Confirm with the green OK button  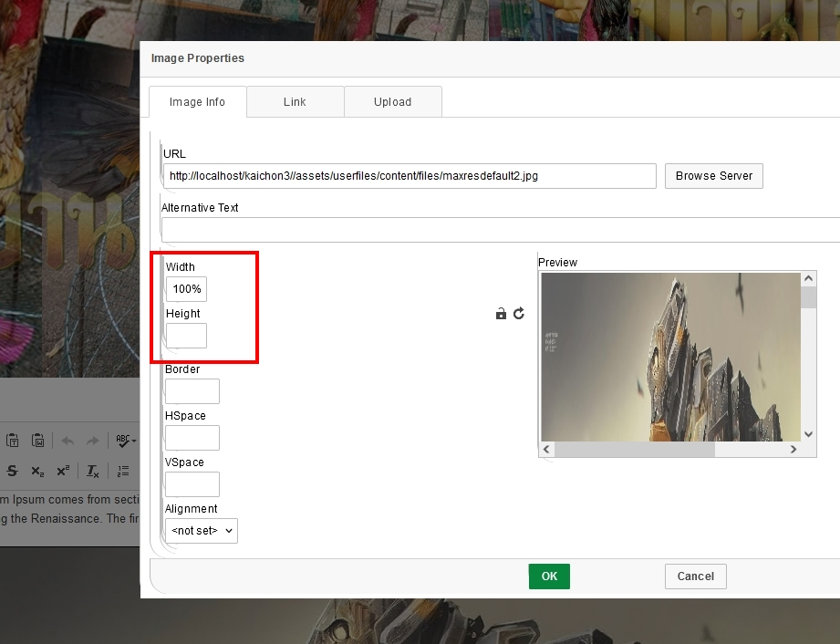tap(549, 576)
